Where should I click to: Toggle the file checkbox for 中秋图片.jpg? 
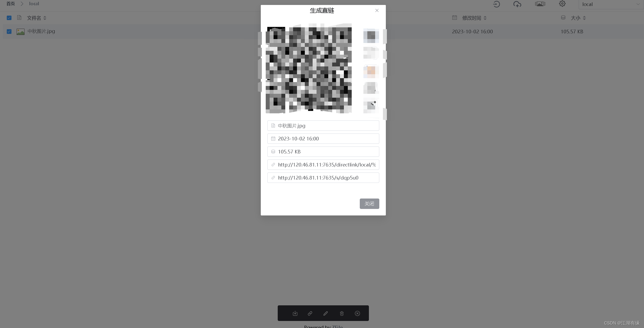9,31
